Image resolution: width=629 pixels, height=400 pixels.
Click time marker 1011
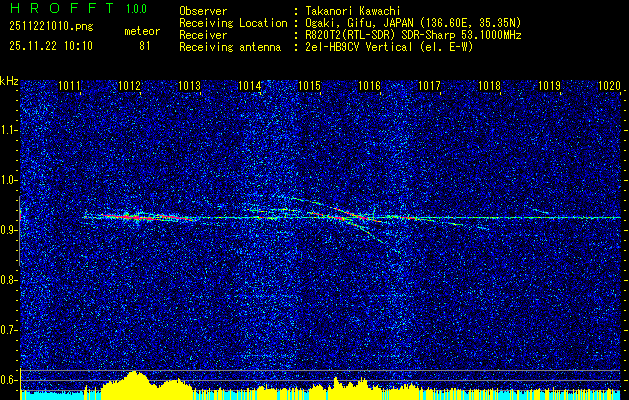click(x=69, y=86)
